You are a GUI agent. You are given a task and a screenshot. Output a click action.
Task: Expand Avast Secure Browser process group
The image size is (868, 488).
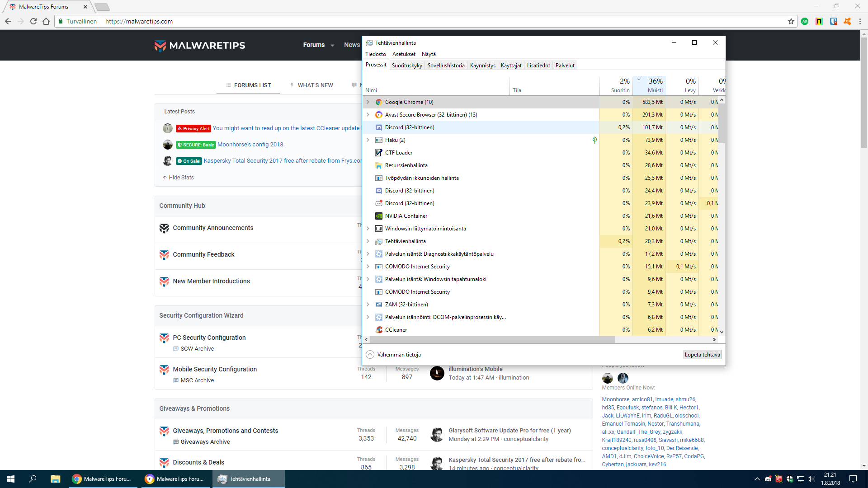pos(368,115)
